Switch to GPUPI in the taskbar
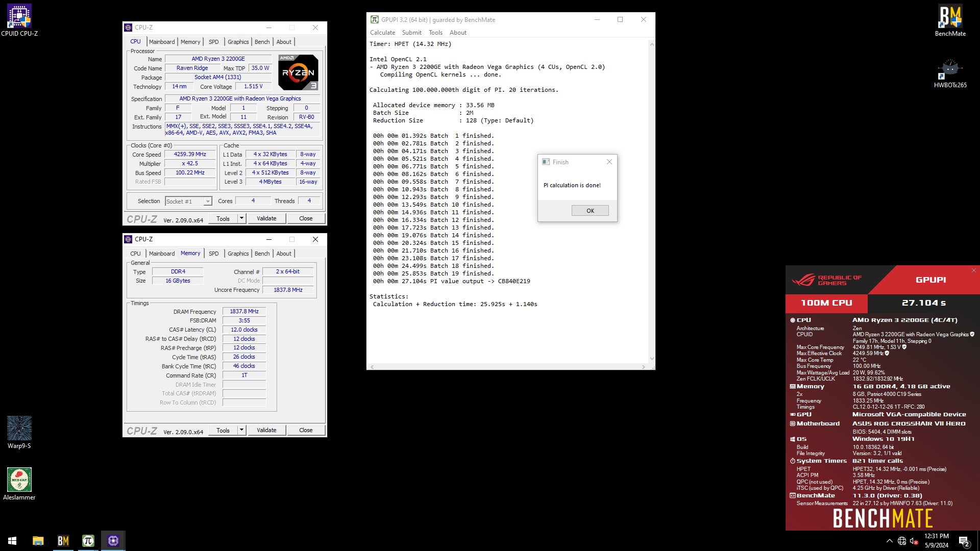 pyautogui.click(x=88, y=541)
